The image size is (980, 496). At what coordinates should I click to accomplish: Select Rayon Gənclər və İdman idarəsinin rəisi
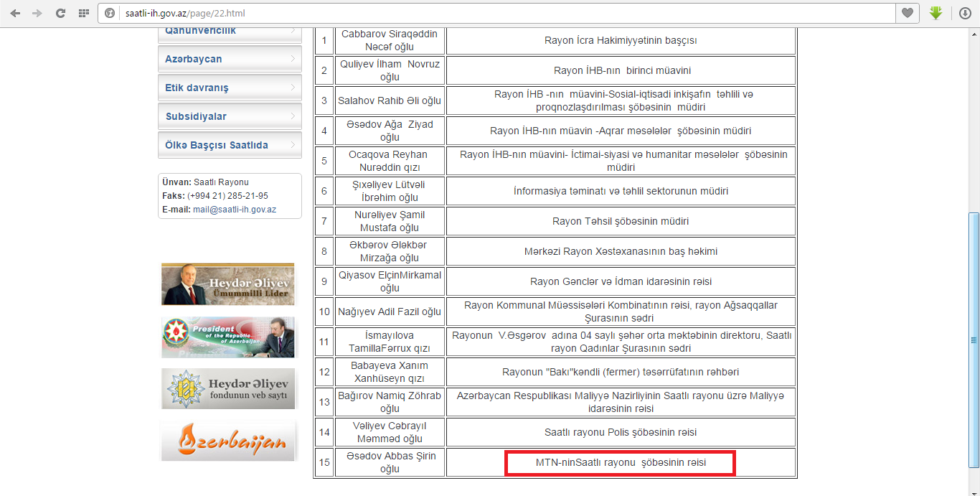tap(621, 281)
